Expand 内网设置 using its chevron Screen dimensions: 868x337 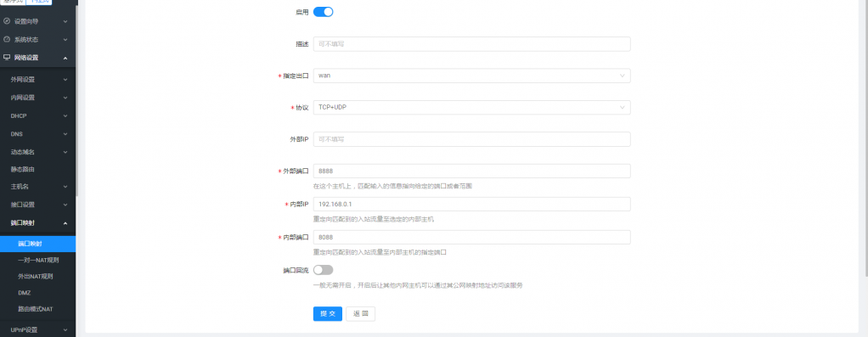click(65, 98)
